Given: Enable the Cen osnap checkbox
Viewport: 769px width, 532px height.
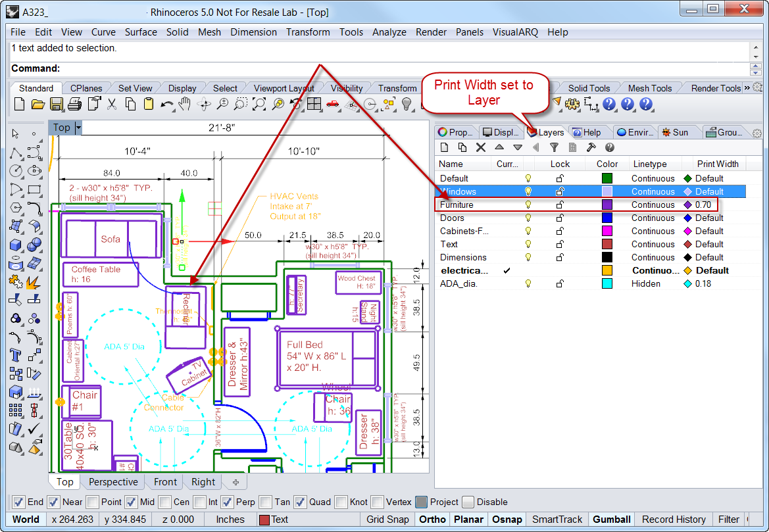Looking at the screenshot, I should coord(164,502).
